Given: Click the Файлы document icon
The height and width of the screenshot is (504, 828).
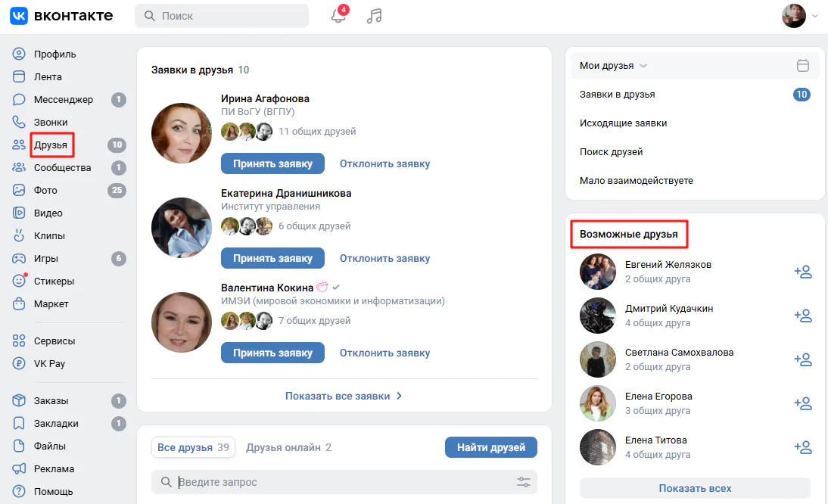Looking at the screenshot, I should [x=19, y=446].
